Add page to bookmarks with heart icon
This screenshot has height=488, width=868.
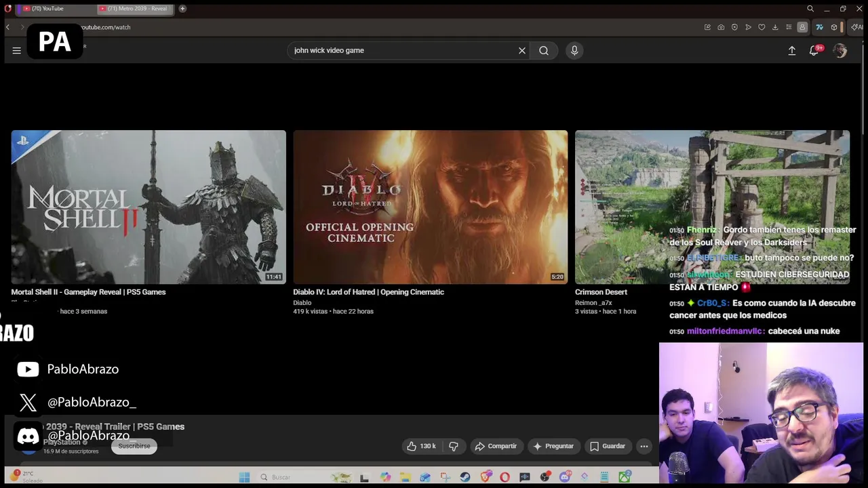click(x=762, y=27)
